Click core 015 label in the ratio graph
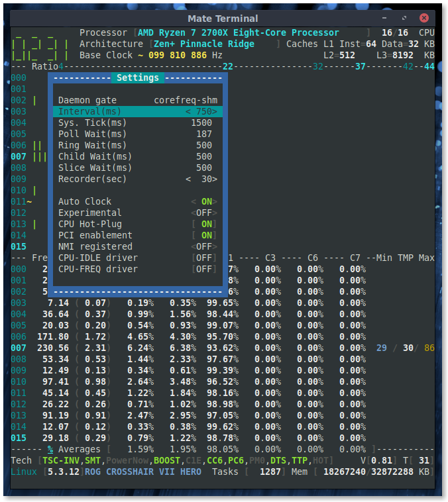 click(x=19, y=246)
